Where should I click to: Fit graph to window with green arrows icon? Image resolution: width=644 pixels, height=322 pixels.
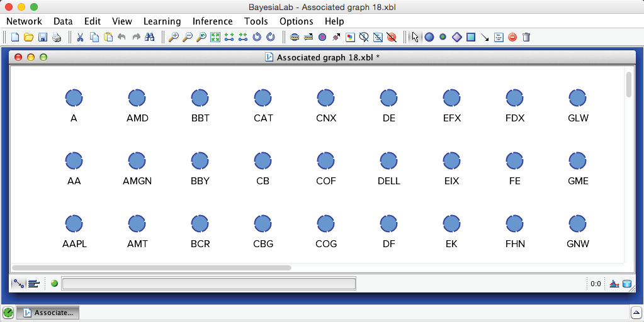(x=215, y=37)
